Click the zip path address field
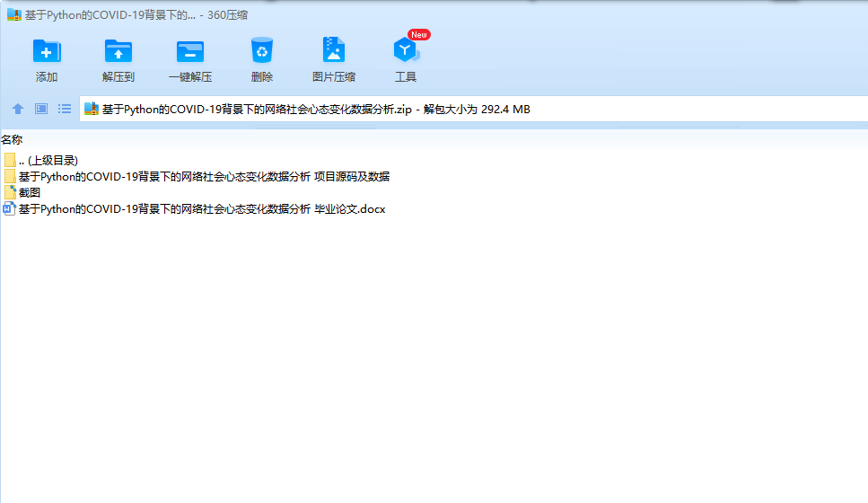 [473, 109]
